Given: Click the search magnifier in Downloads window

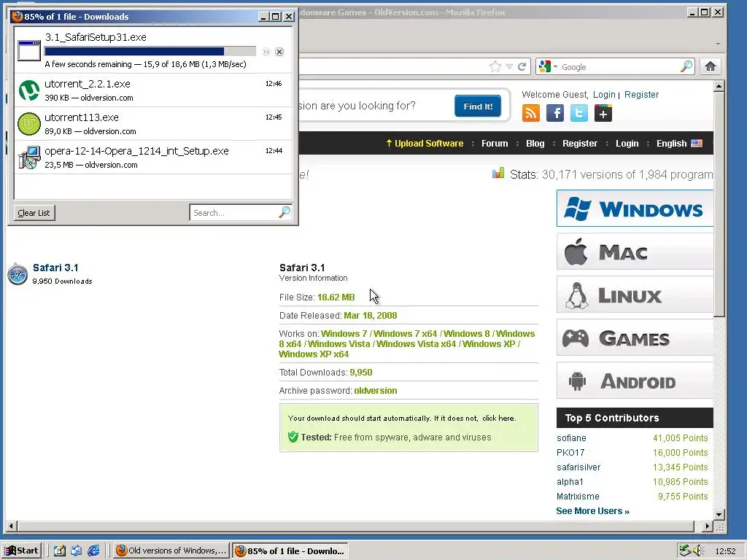Looking at the screenshot, I should tap(285, 212).
